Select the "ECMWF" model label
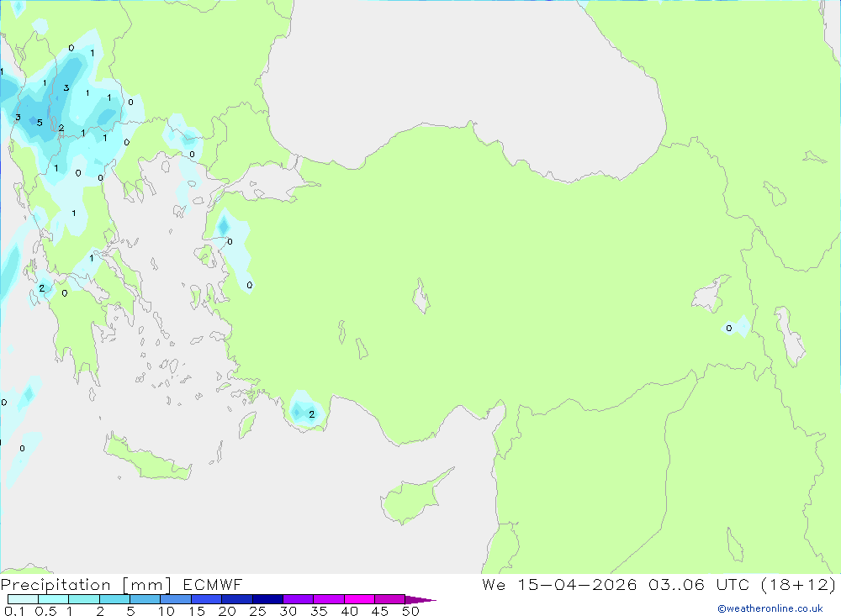Screen dimensions: 841x616 [x=213, y=584]
